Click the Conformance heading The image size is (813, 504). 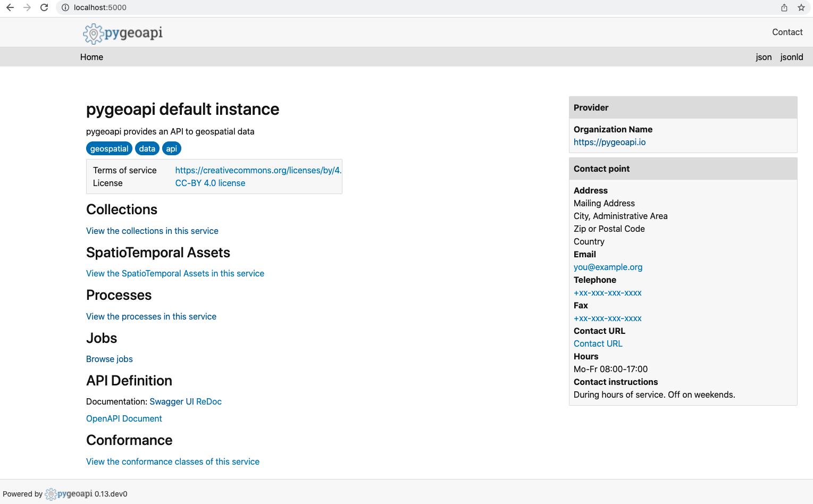click(x=129, y=440)
